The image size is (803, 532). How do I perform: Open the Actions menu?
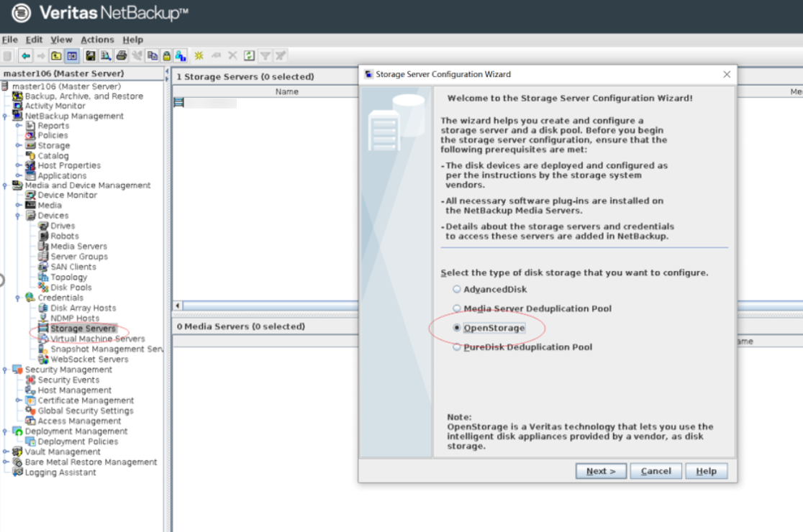(97, 40)
